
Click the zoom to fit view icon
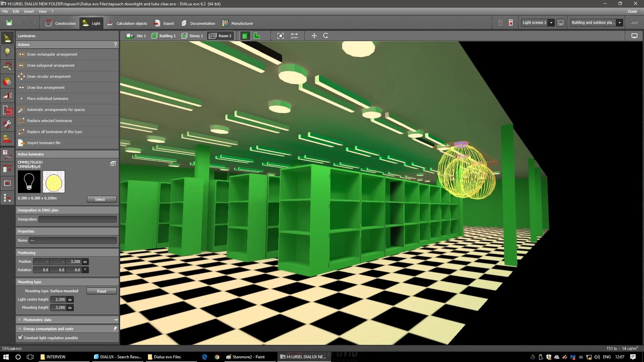coord(280,36)
